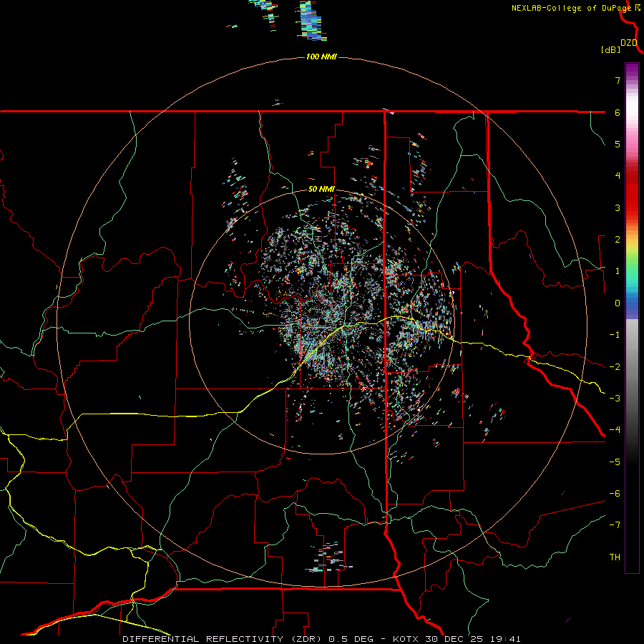Screen dimensions: 644x644
Task: Click the '50 NMI' range ring label
Action: (x=321, y=189)
